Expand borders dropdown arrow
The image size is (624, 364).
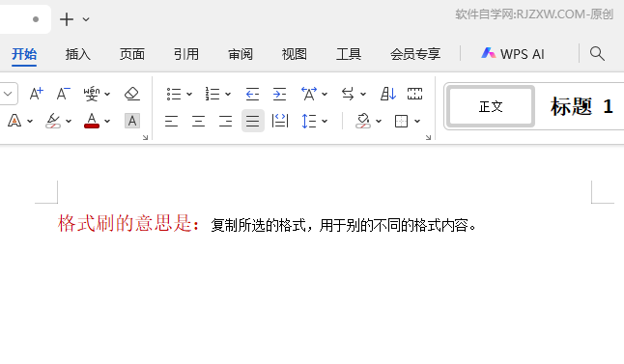[417, 121]
